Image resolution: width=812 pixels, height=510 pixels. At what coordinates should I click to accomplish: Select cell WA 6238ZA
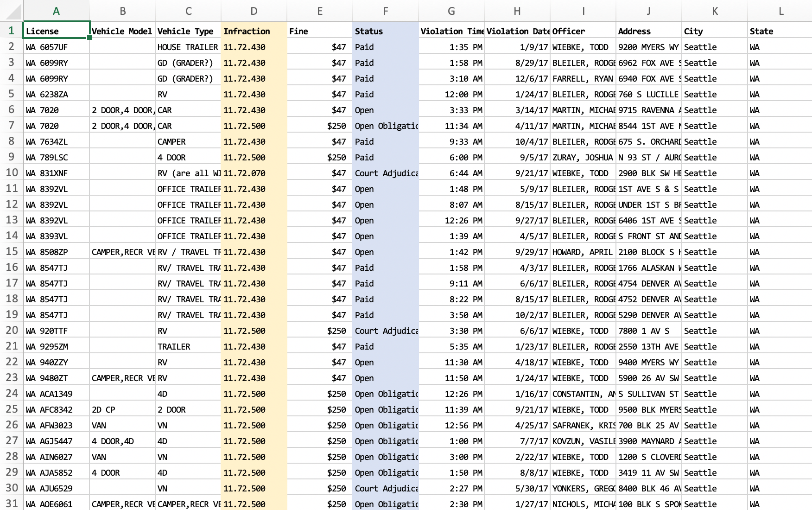tap(56, 94)
